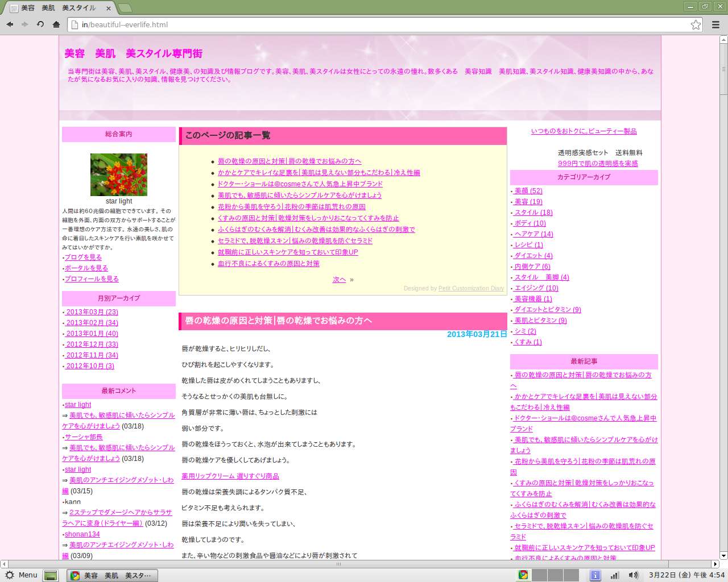Click the browser back arrow
Image resolution: width=728 pixels, height=582 pixels.
(x=10, y=24)
